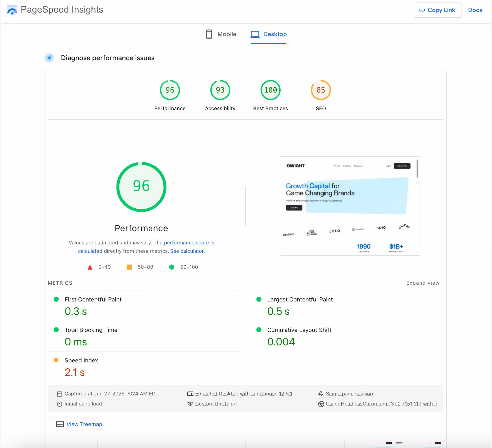Open the See calculator link
The width and height of the screenshot is (492, 448).
tap(187, 251)
